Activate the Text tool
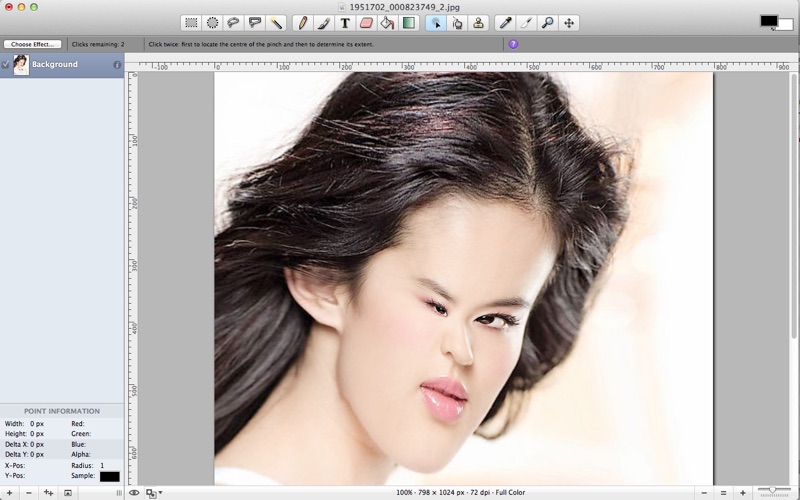The image size is (800, 500). point(345,22)
